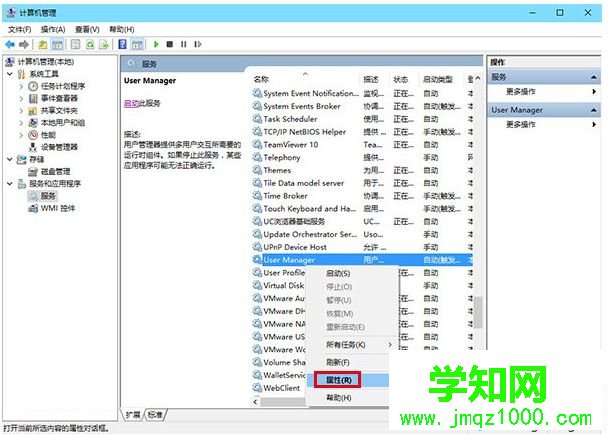Collapse the 存储 tree node
This screenshot has width=608, height=435.
(10, 159)
